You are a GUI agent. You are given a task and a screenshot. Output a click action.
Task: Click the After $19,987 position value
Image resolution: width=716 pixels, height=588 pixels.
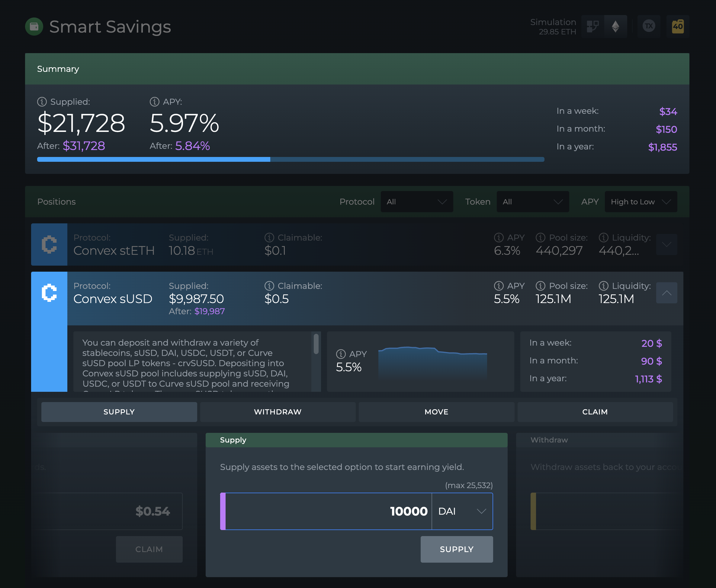pyautogui.click(x=209, y=311)
